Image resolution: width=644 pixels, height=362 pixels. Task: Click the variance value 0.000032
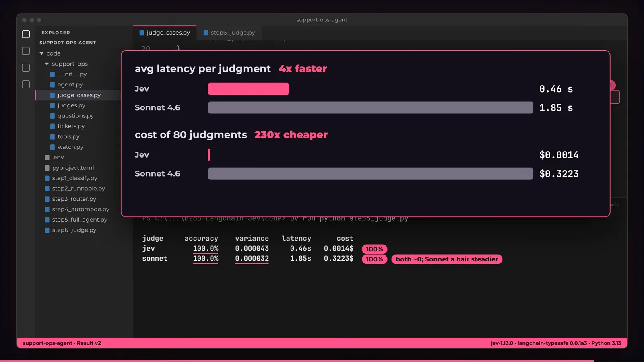[252, 259]
